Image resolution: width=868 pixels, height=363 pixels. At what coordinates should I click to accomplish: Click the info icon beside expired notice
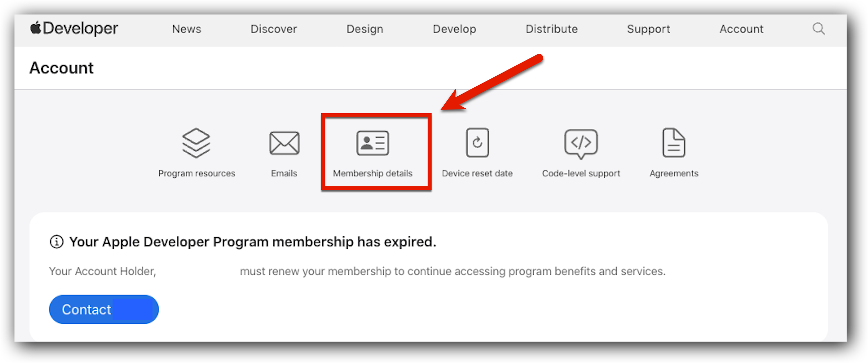[x=57, y=242]
